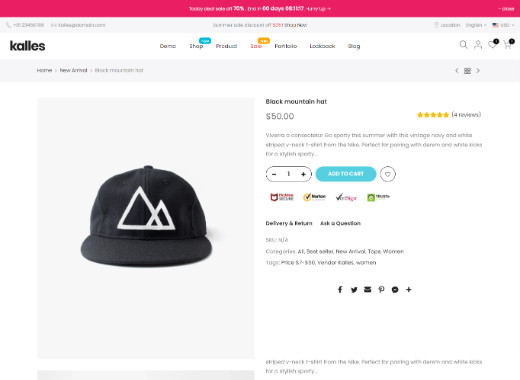Viewport: 520px width, 380px height.
Task: Open the Shop menu item
Action: point(196,46)
